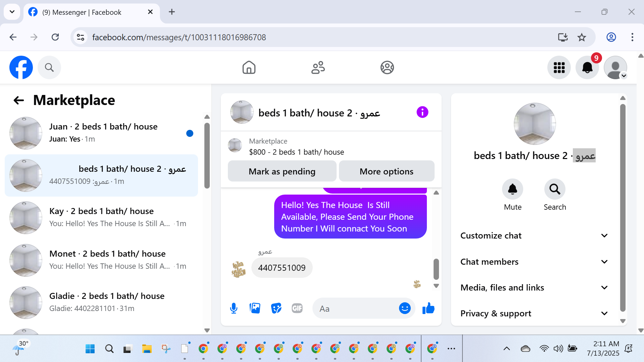Viewport: 644px width, 362px height.
Task: Close the Messenger tab
Action: [150, 12]
